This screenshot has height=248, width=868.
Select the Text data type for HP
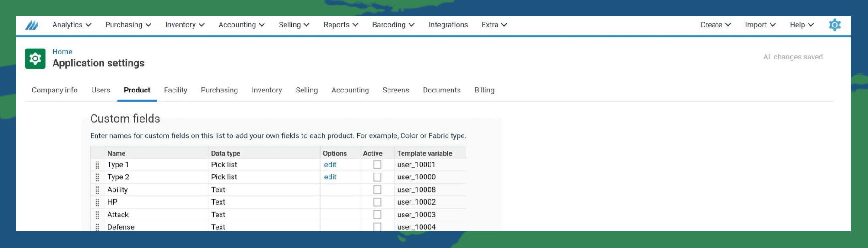(264, 202)
